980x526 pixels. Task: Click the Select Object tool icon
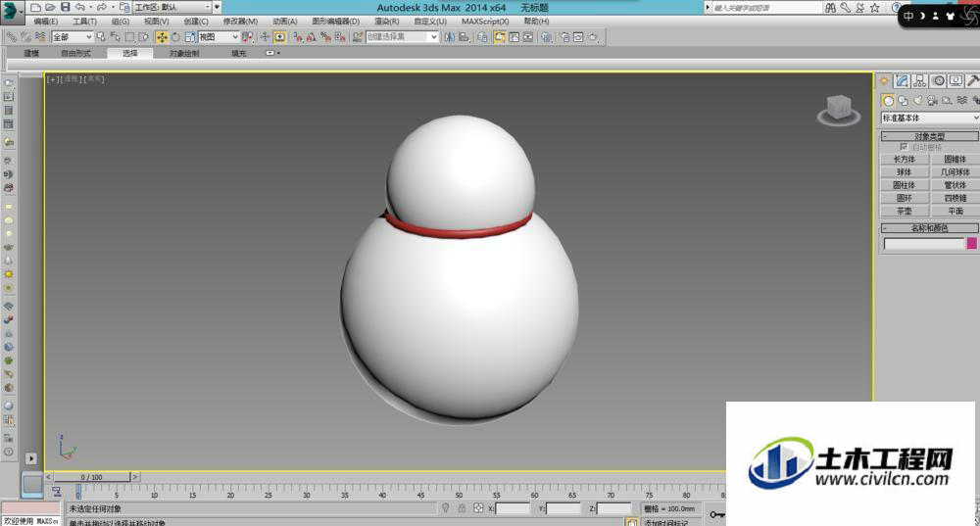click(101, 37)
